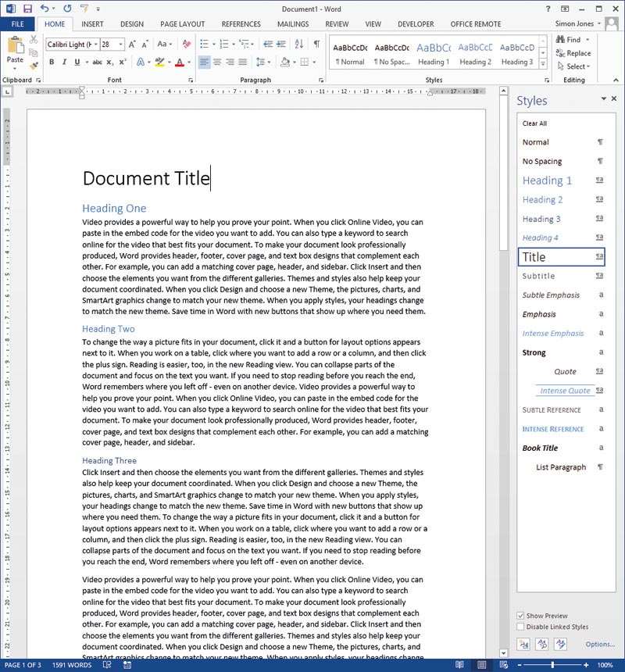Show paragraph marks with the pilcrow icon

pos(316,44)
